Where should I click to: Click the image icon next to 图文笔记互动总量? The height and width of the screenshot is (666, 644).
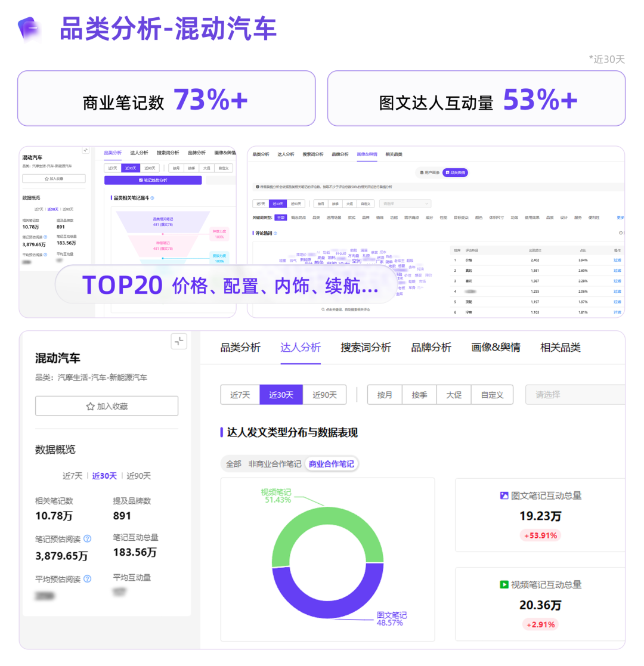click(x=504, y=495)
